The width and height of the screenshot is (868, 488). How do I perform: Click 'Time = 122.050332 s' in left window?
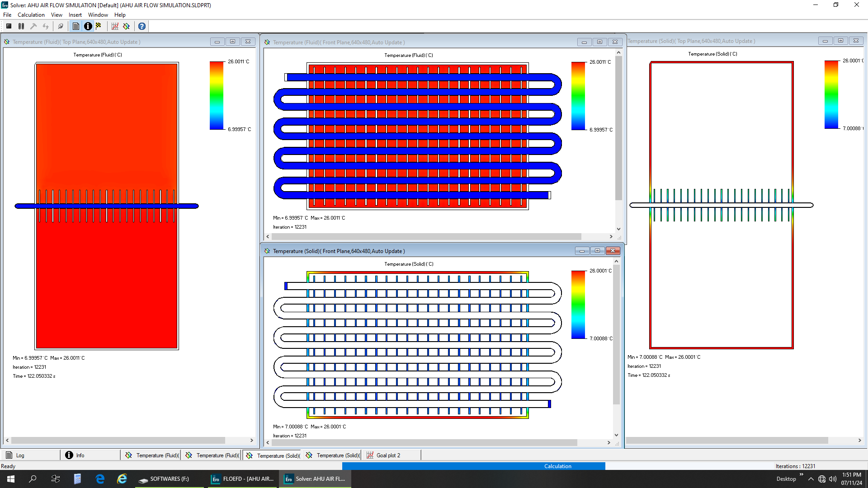[34, 376]
